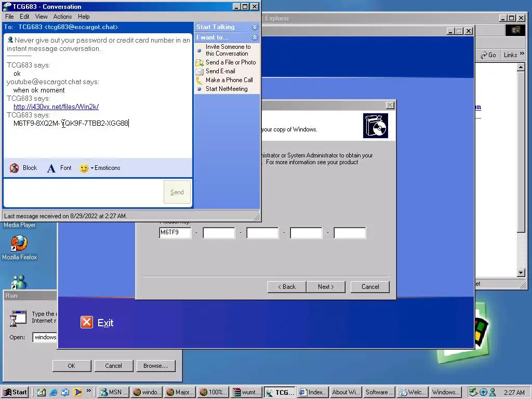
Task: Expand the quick launch overflow chevron
Action: [88, 391]
